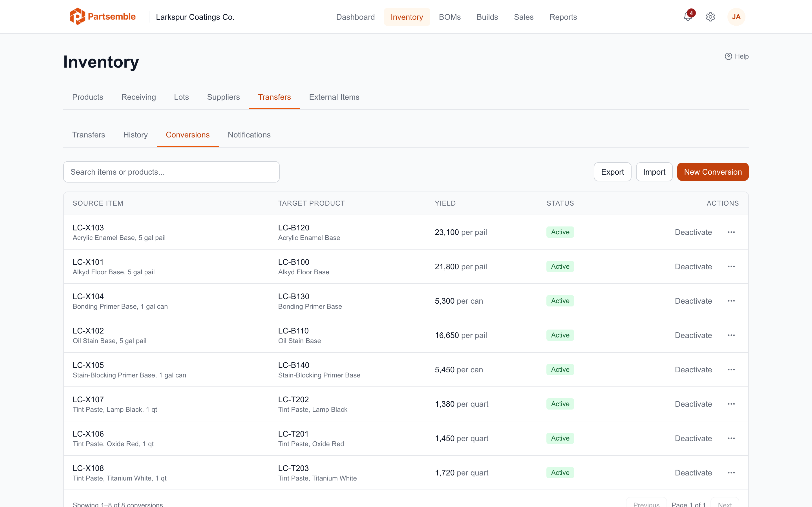Deactivate the LC-X102 Oil Stain conversion
This screenshot has width=812, height=507.
click(693, 335)
